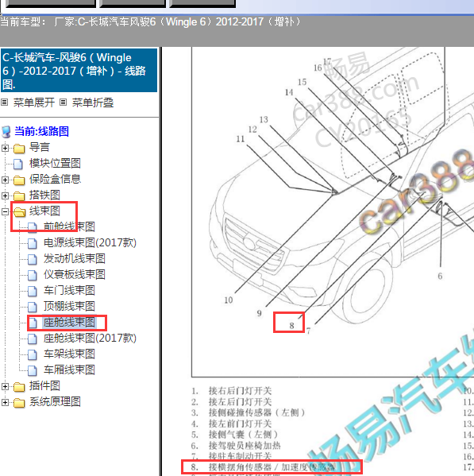Select the highlighted 座舱线束图 item

(x=69, y=322)
